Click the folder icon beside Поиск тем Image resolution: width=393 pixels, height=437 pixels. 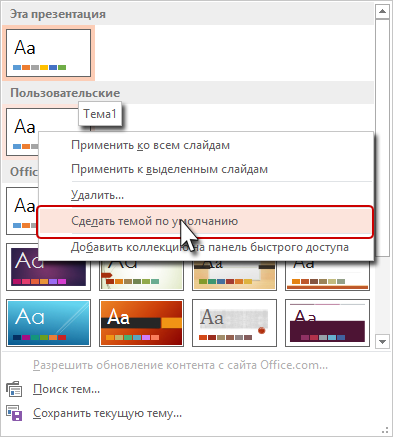[x=14, y=389]
